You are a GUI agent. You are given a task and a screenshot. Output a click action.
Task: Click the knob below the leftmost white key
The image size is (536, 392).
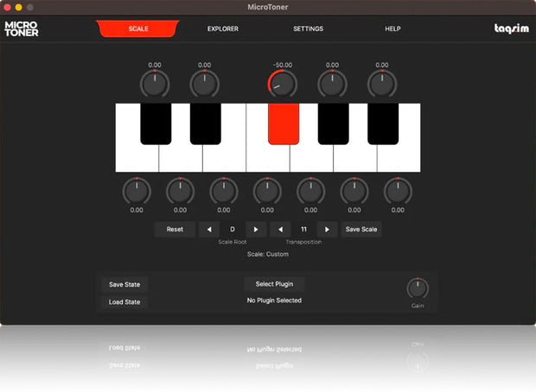137,191
